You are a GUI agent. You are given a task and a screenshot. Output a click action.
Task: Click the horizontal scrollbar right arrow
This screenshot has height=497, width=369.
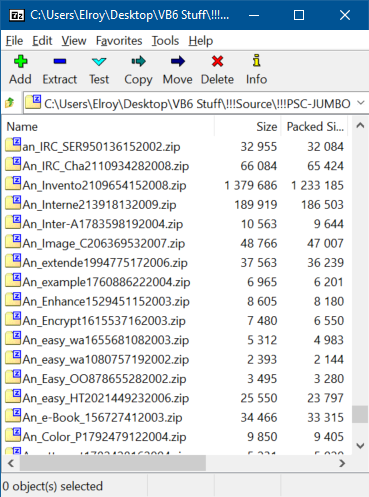(x=342, y=463)
